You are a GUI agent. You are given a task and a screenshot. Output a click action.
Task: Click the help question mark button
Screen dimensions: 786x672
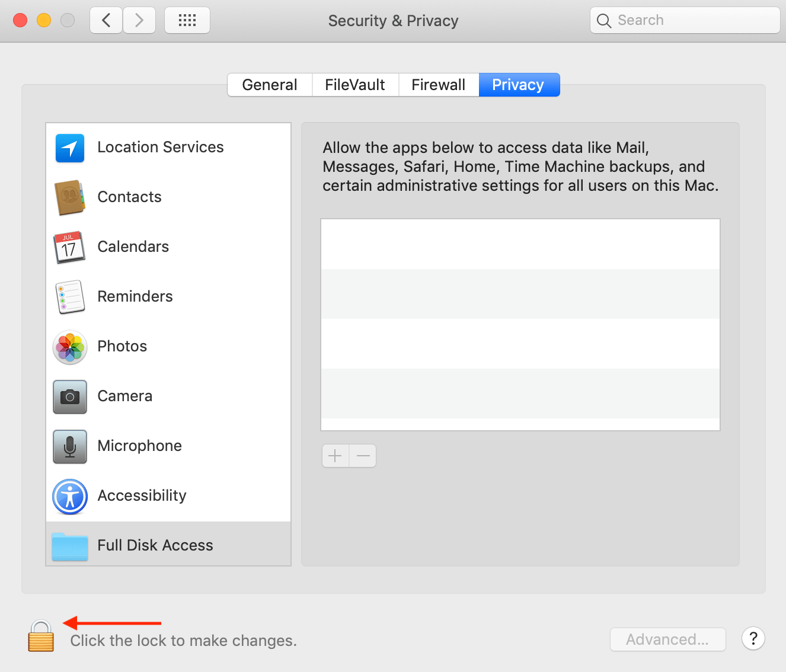point(753,639)
